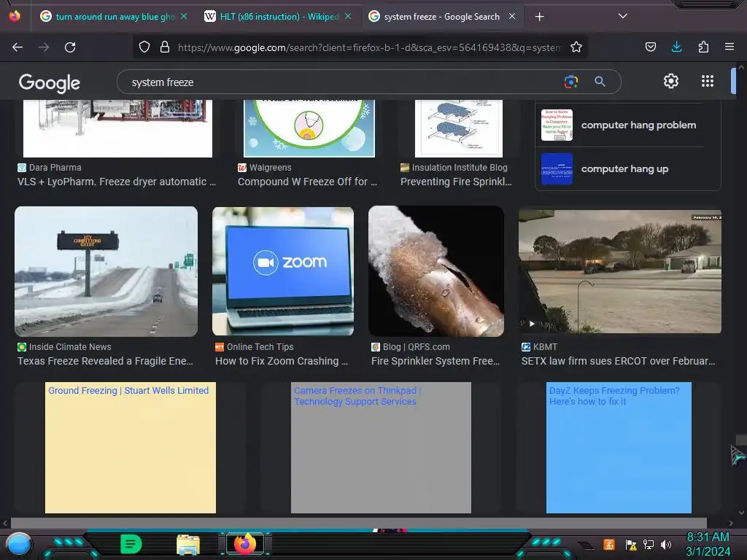
Task: Click 'Blog | QRFS.com' source label
Action: coord(417,346)
